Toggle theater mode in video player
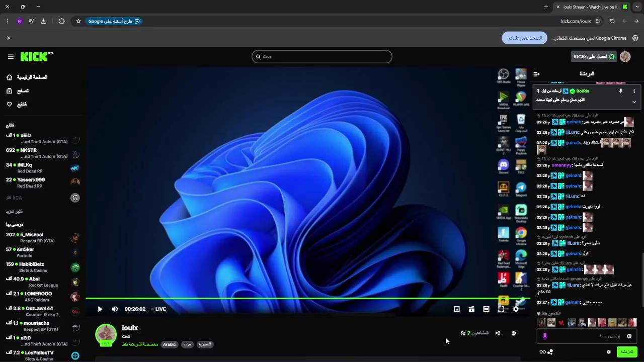 [486, 309]
